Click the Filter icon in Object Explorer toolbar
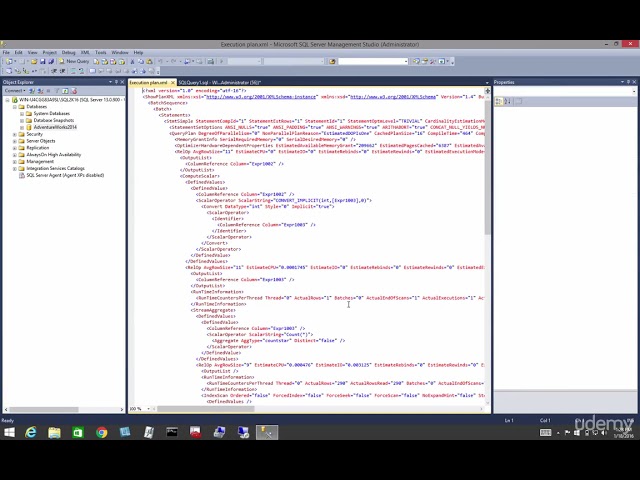Image resolution: width=640 pixels, height=480 pixels. [x=57, y=91]
